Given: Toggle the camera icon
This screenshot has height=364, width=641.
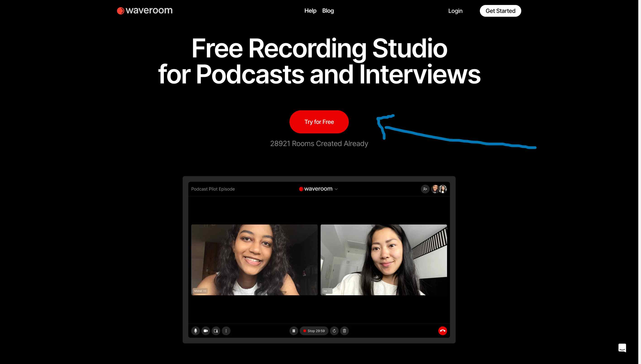Looking at the screenshot, I should [x=206, y=331].
